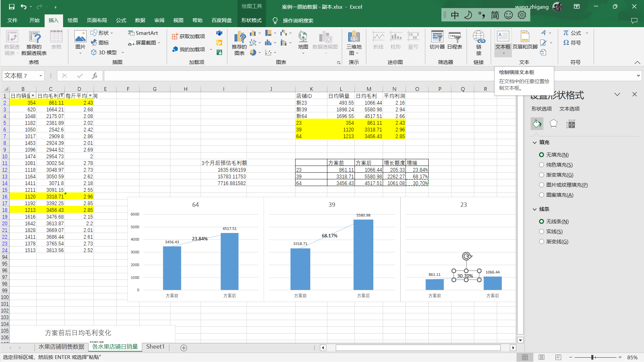Open Equation (公式) dropdown in symbols group
This screenshot has width=644, height=362.
(587, 33)
